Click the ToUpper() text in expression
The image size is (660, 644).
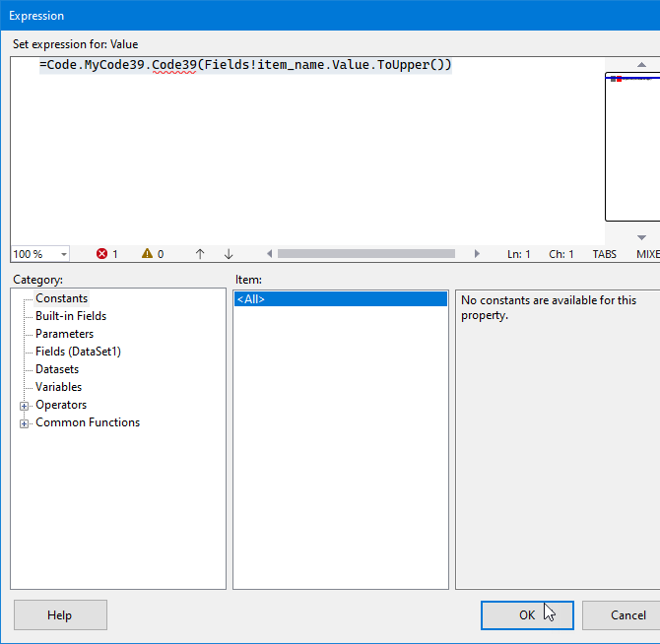pyautogui.click(x=410, y=65)
